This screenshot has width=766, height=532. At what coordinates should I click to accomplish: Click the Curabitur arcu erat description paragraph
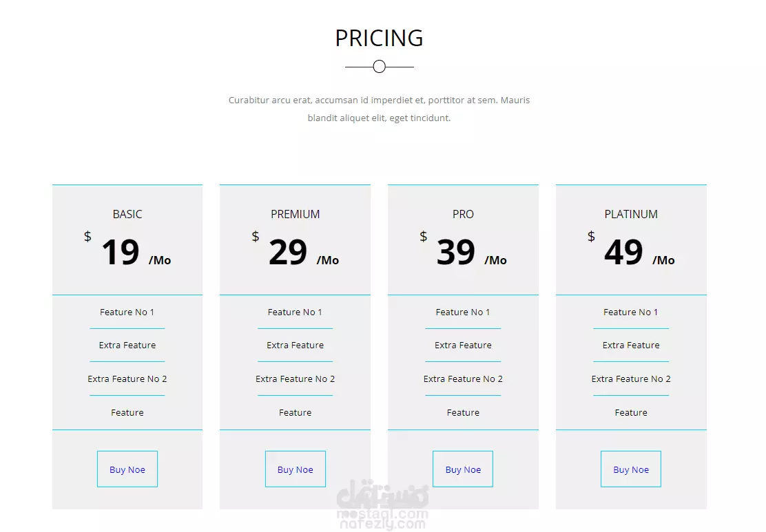pyautogui.click(x=379, y=109)
